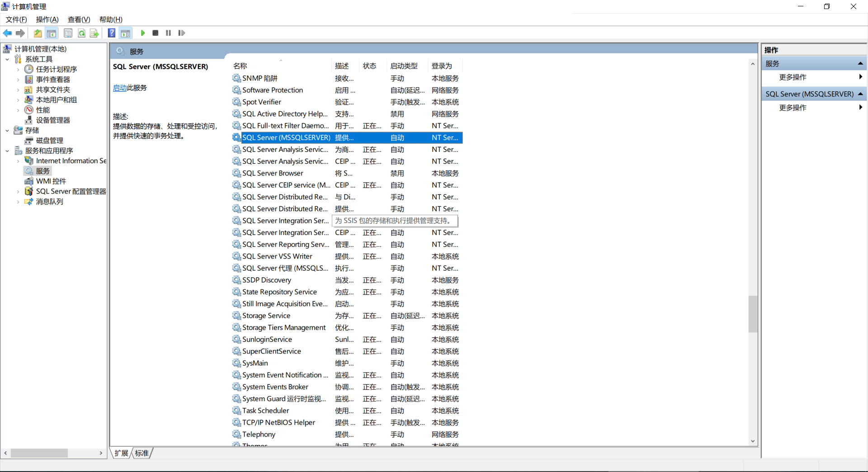
Task: Click the green Start service button
Action: click(143, 33)
